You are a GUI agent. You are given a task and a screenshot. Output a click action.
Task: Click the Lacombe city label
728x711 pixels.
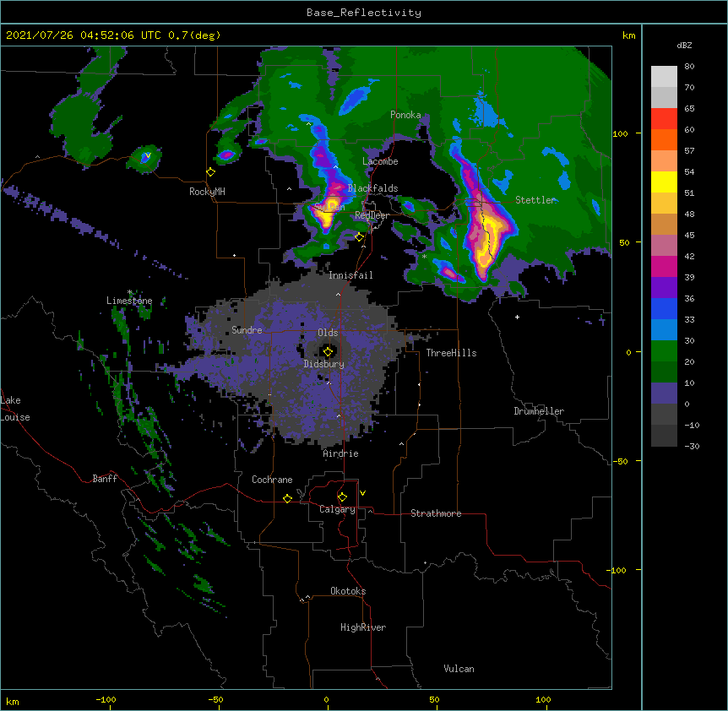pyautogui.click(x=380, y=161)
